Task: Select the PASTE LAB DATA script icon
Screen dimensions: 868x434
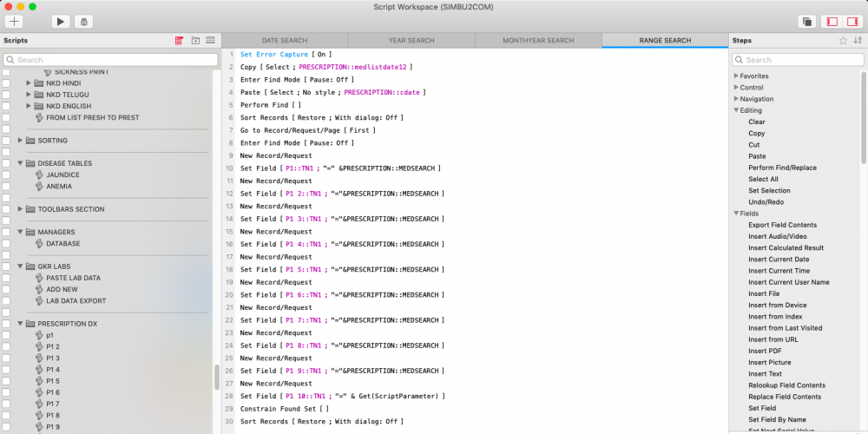Action: 39,278
